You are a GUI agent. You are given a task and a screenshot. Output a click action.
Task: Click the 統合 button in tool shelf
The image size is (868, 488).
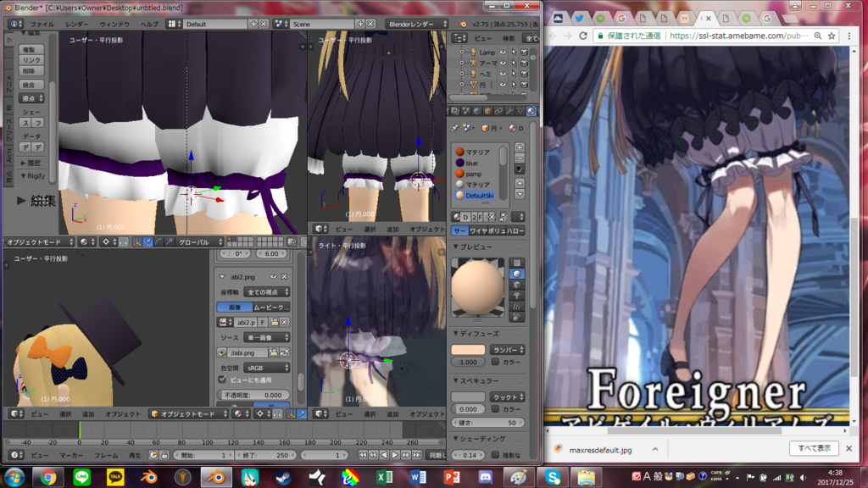[30, 85]
